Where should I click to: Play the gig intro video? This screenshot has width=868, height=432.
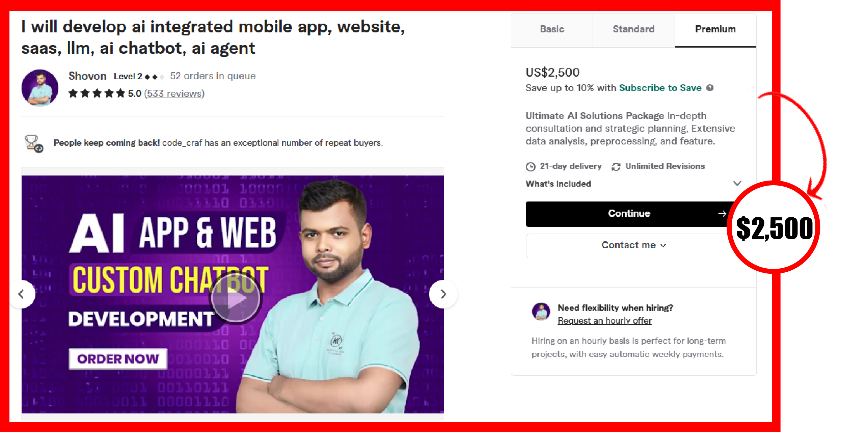coord(236,298)
